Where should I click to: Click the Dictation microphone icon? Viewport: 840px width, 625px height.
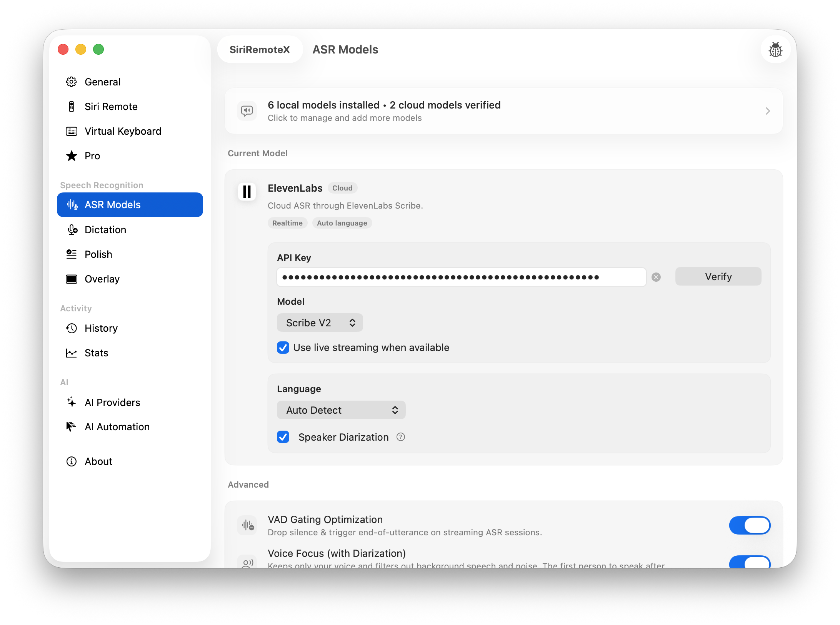click(x=72, y=230)
